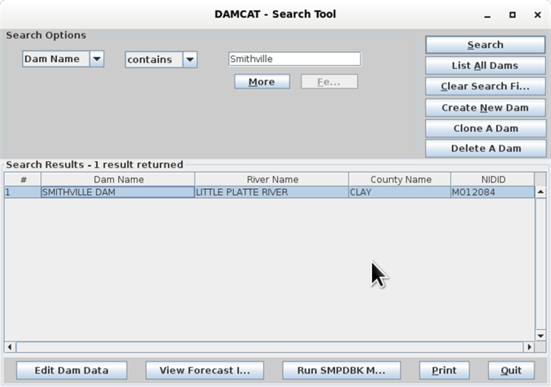Click horizontal scrollbar left arrow
The image size is (551, 387).
point(10,347)
